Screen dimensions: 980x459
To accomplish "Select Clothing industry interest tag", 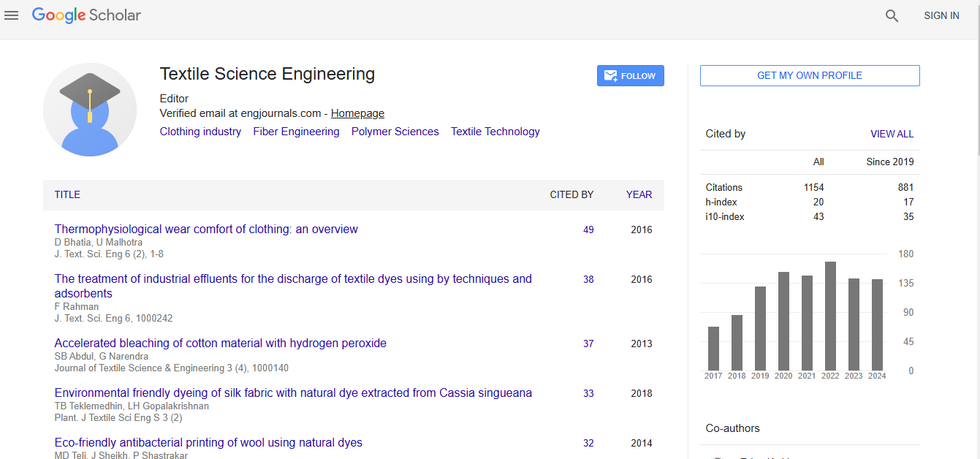I will click(x=200, y=132).
